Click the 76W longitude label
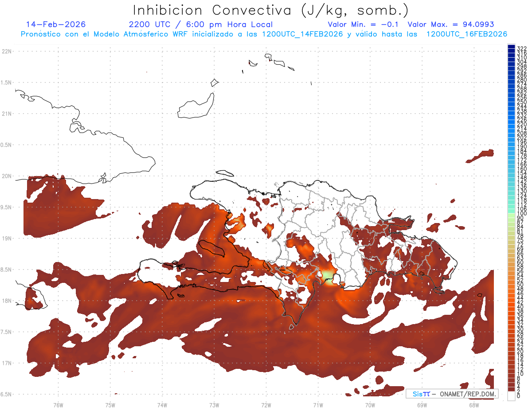 click(x=58, y=405)
